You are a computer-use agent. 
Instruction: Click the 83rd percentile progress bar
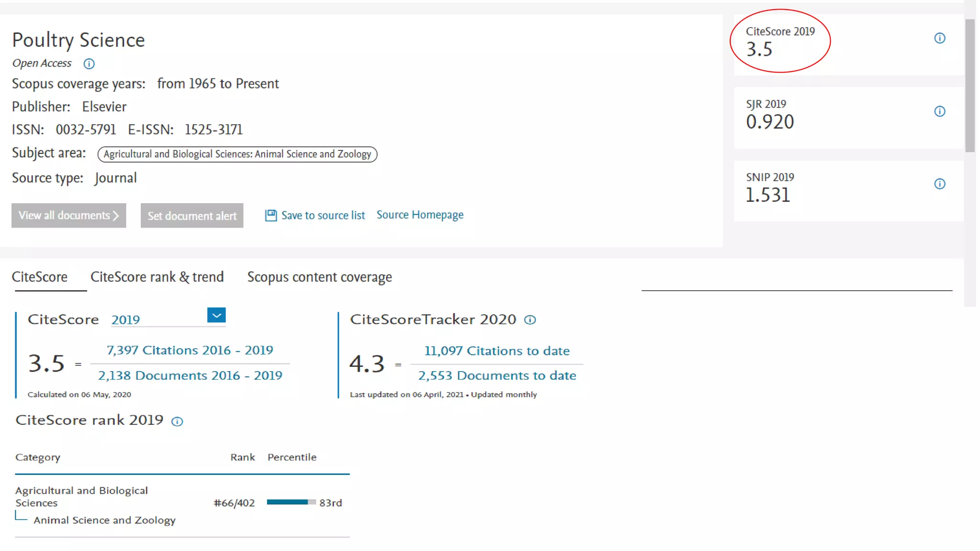291,502
